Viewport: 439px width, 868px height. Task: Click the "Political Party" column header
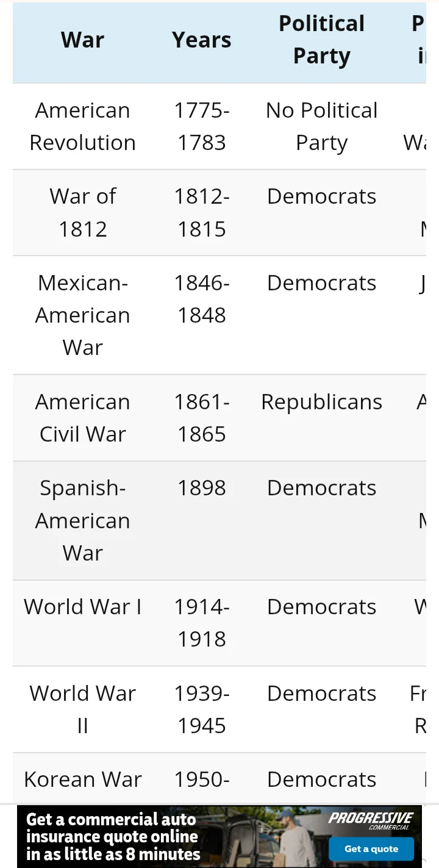pyautogui.click(x=321, y=40)
